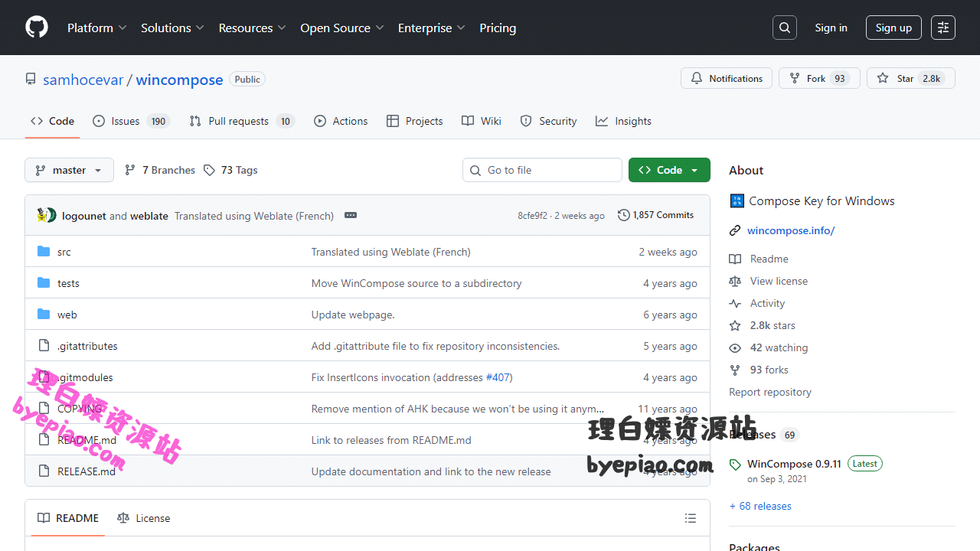
Task: Switch to the Pull requests tab
Action: (241, 121)
